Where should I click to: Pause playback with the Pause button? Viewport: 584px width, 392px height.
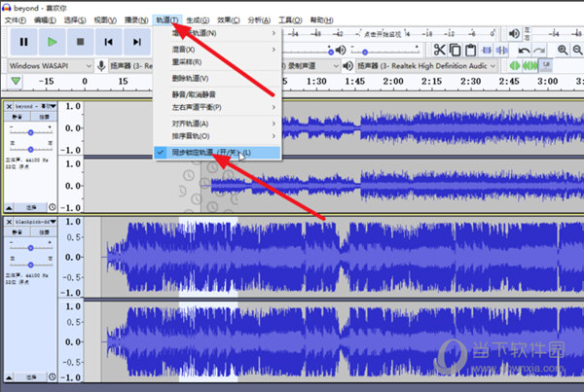[x=23, y=42]
